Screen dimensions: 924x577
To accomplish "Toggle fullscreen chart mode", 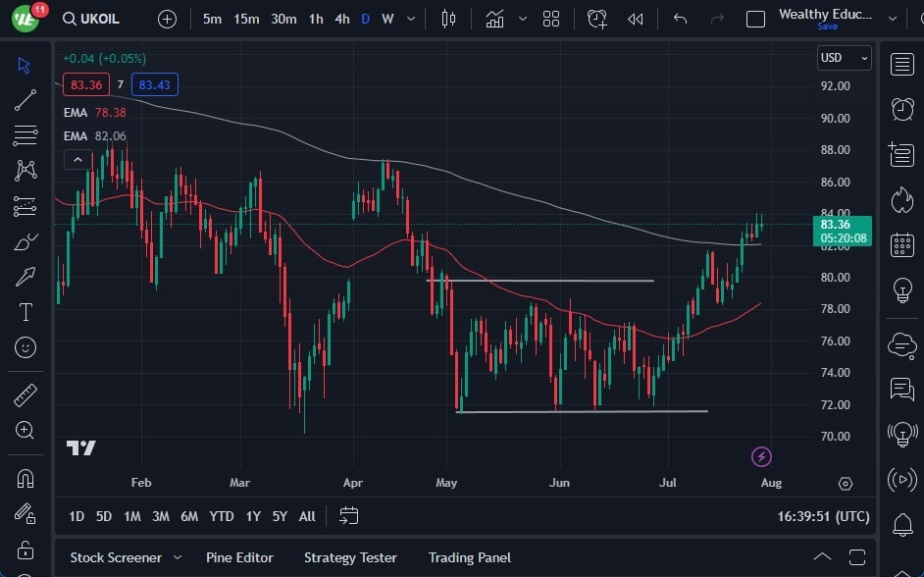I will click(x=755, y=18).
